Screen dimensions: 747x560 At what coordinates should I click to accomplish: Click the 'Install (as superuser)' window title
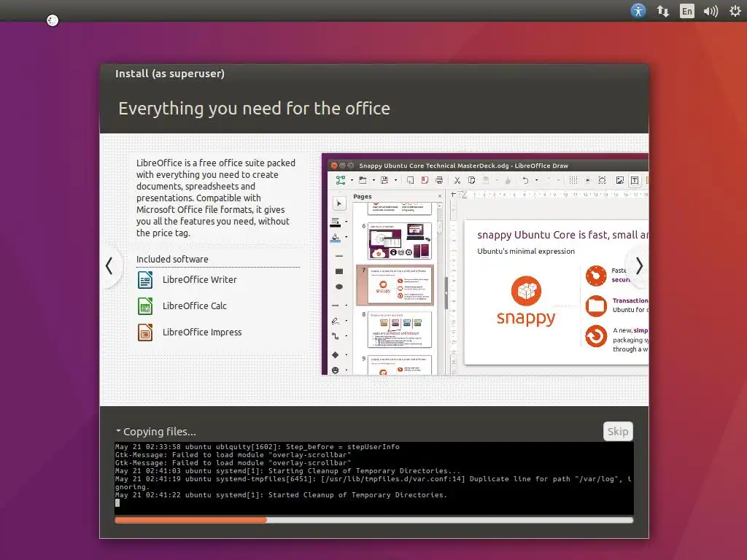point(169,74)
